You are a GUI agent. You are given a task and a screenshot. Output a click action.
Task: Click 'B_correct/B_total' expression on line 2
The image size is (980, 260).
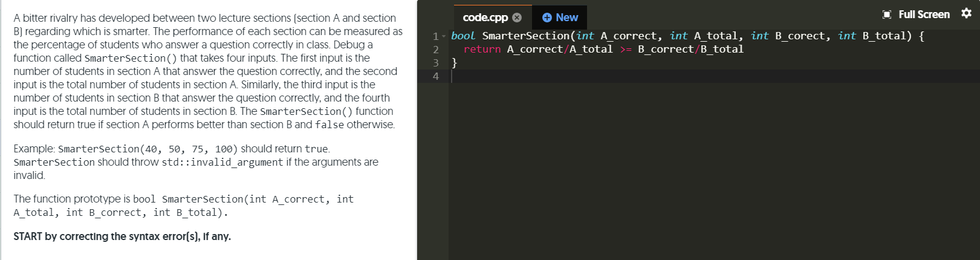tap(690, 50)
